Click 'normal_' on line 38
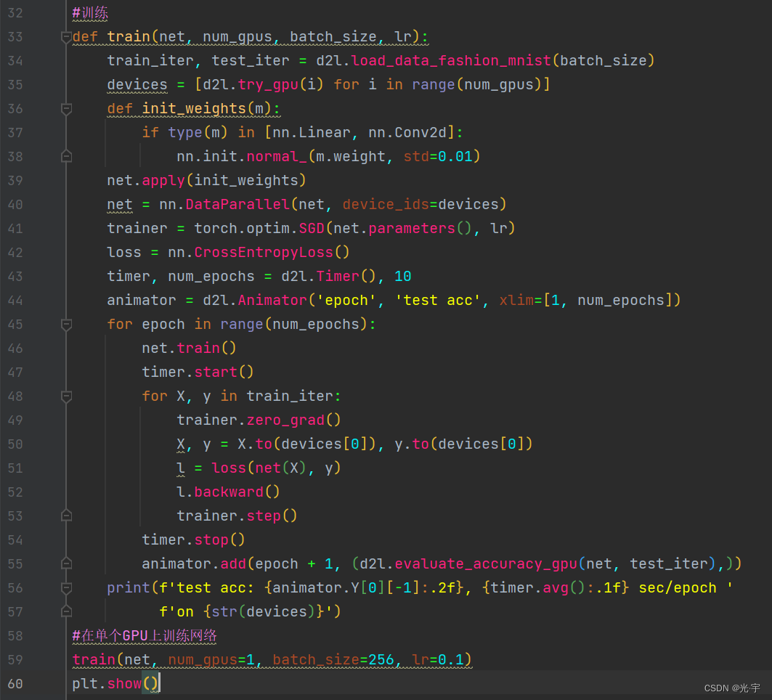 pos(277,157)
